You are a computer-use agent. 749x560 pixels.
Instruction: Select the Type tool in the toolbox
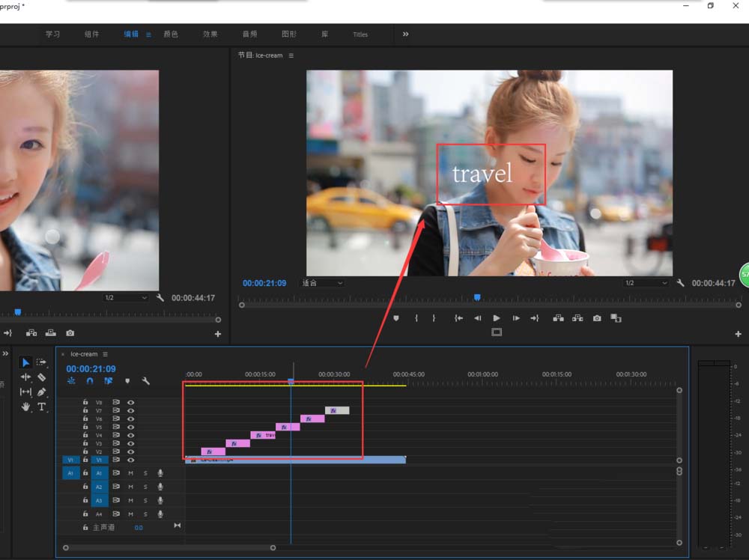(x=42, y=407)
